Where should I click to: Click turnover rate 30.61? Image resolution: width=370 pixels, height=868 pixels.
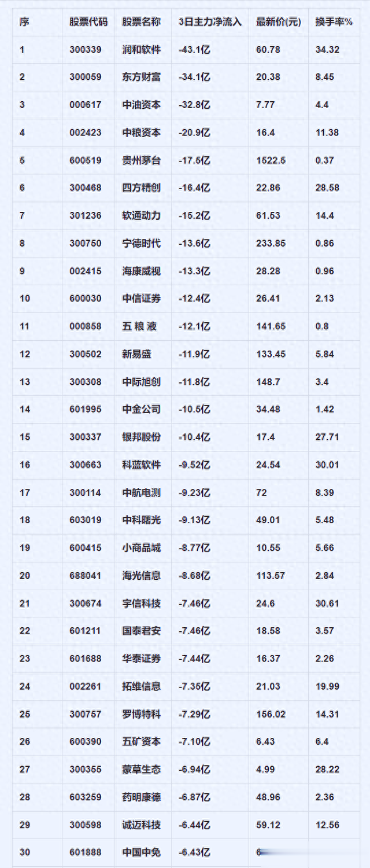[x=327, y=604]
